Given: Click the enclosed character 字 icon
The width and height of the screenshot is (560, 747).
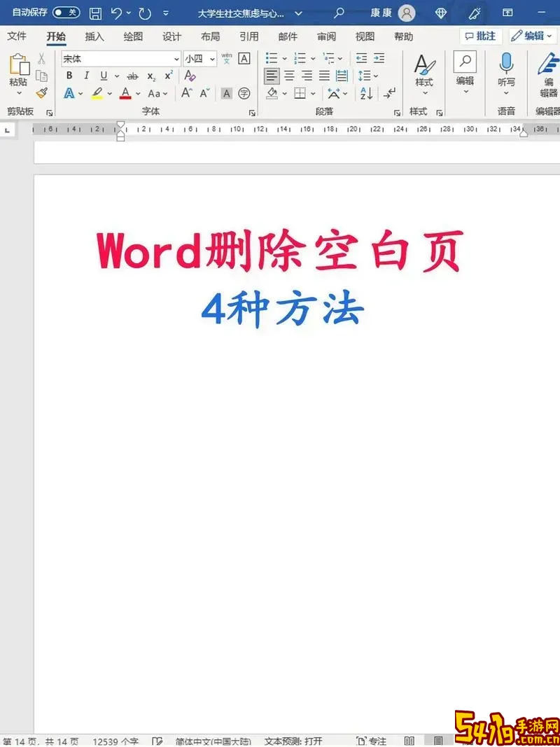Looking at the screenshot, I should tap(244, 93).
